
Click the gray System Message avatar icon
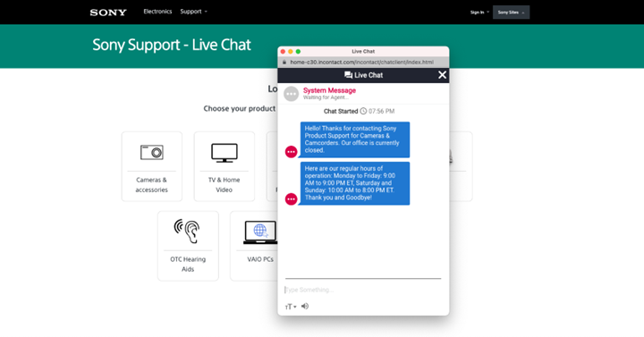point(292,94)
